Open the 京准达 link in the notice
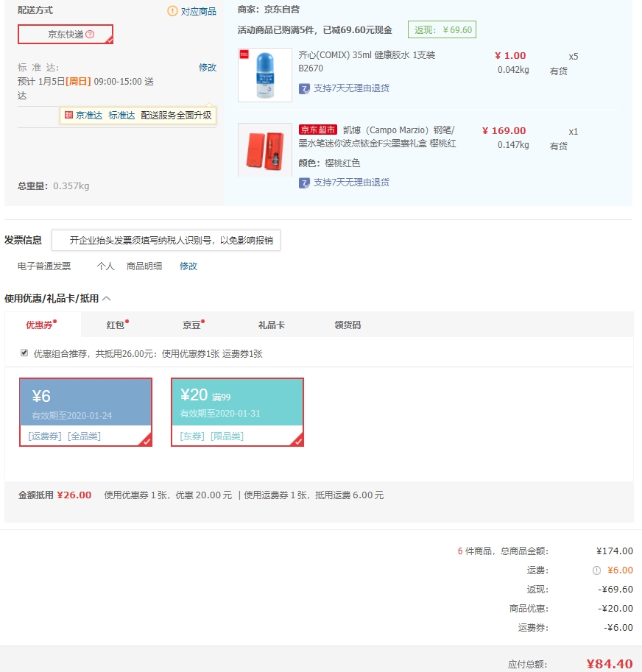 click(x=89, y=116)
